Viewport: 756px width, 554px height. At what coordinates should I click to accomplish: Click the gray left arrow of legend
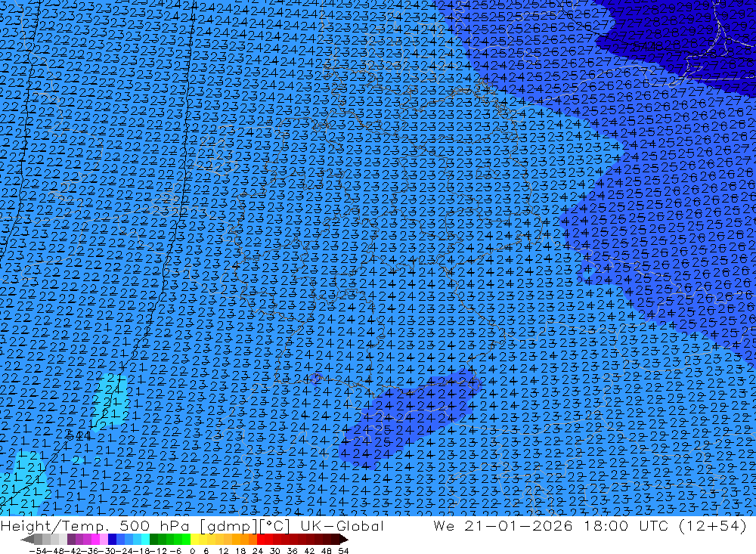(28, 540)
